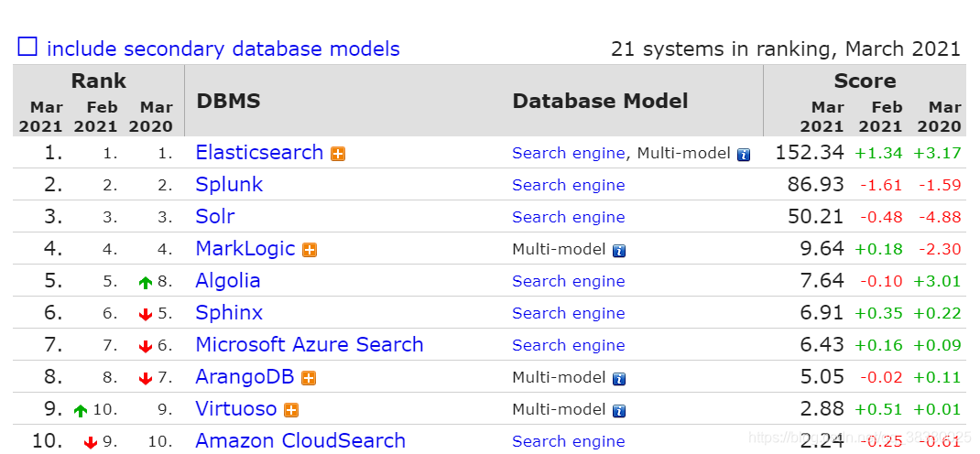980x454 pixels.
Task: Open info icon in MarkLogic's Multi-model cell
Action: click(x=619, y=250)
